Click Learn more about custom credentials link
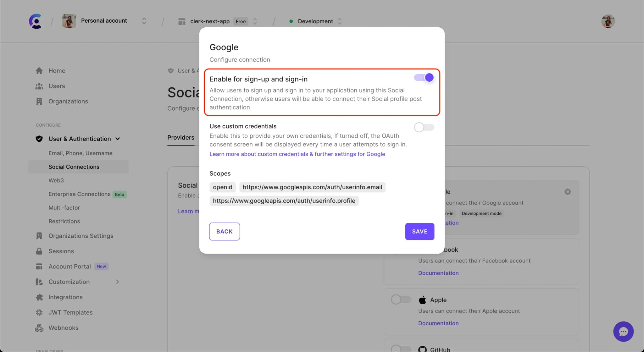This screenshot has width=644, height=352. click(x=297, y=154)
